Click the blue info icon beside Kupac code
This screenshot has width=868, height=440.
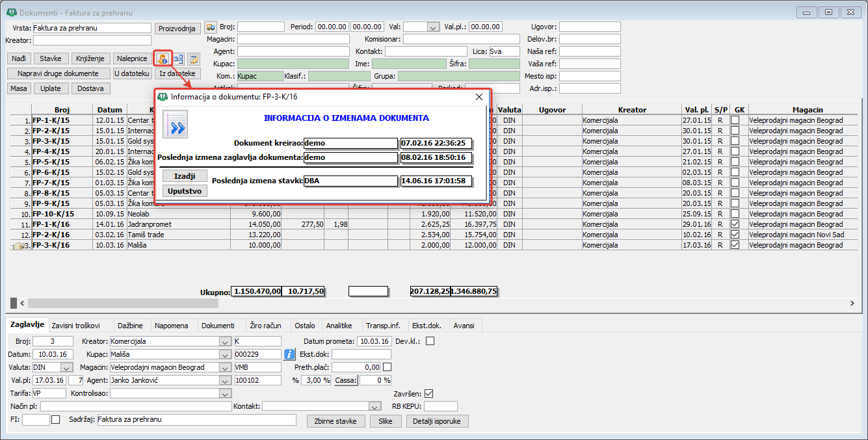pyautogui.click(x=290, y=354)
